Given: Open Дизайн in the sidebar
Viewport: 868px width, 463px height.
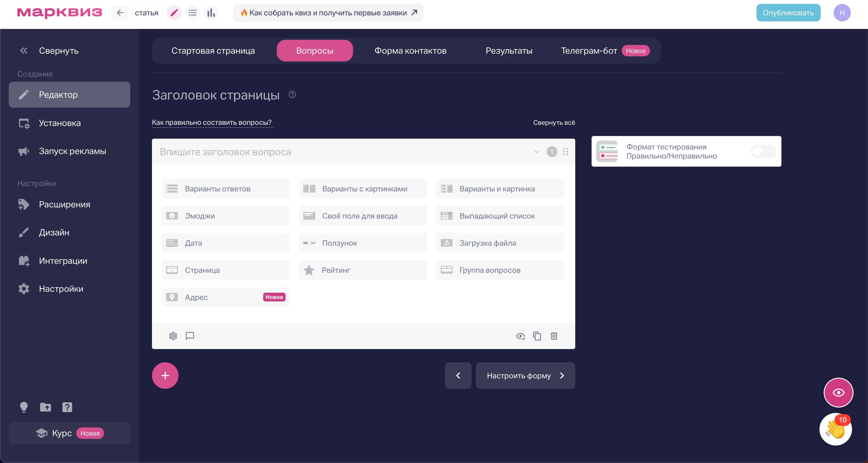Looking at the screenshot, I should coord(69,232).
